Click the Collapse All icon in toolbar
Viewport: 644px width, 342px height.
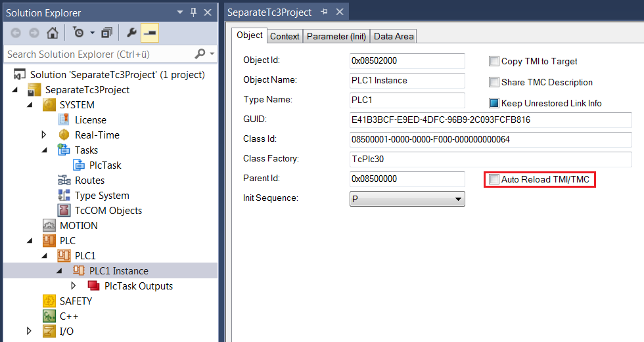(x=106, y=32)
